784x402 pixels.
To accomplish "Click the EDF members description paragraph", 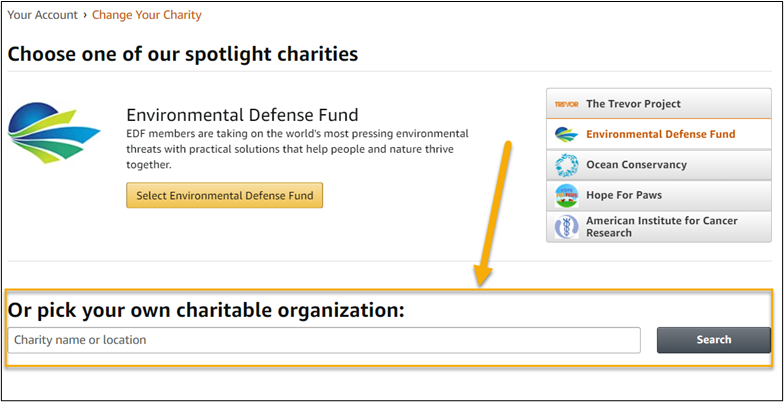I will point(297,148).
